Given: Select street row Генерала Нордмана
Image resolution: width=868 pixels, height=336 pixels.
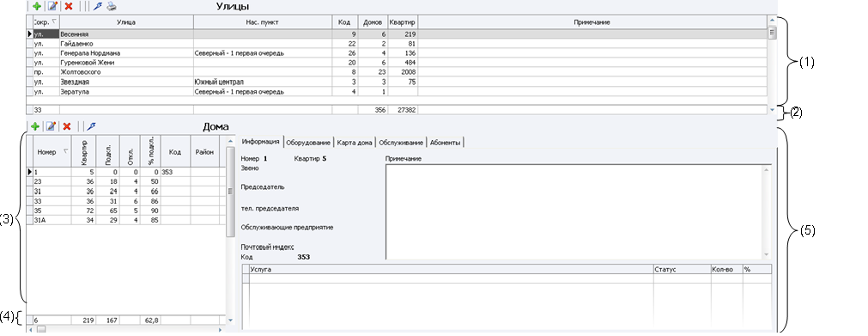Looking at the screenshot, I should point(397,53).
